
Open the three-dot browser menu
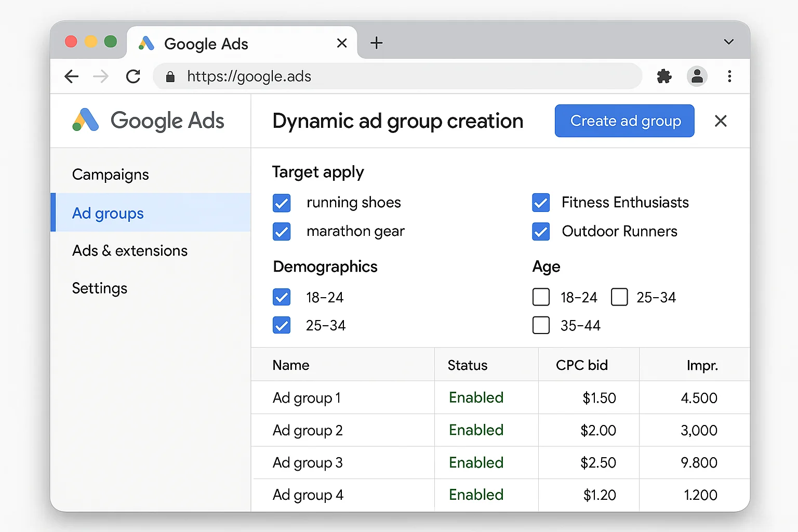click(729, 76)
